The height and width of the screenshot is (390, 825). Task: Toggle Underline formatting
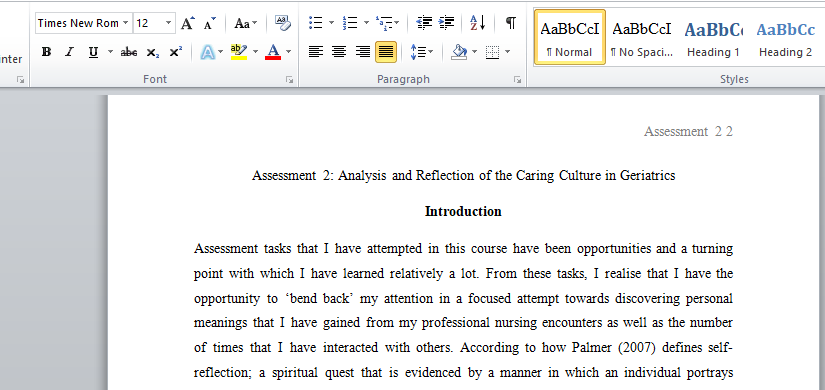(x=93, y=52)
